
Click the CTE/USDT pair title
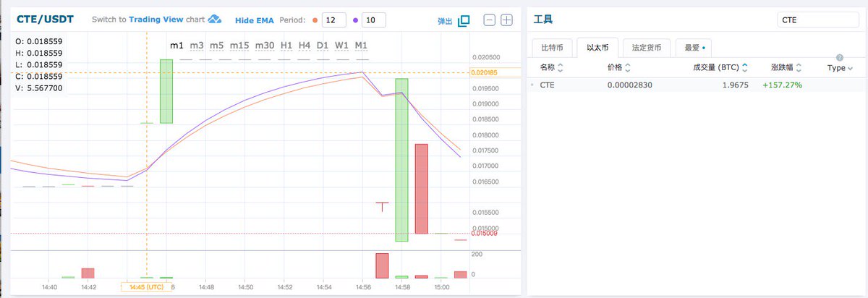click(45, 20)
